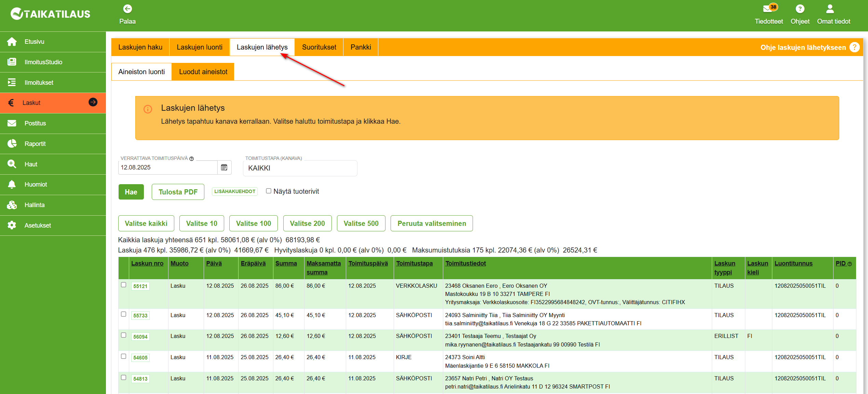This screenshot has height=394, width=868.
Task: Open the Luodut aineistot subtab
Action: click(203, 72)
